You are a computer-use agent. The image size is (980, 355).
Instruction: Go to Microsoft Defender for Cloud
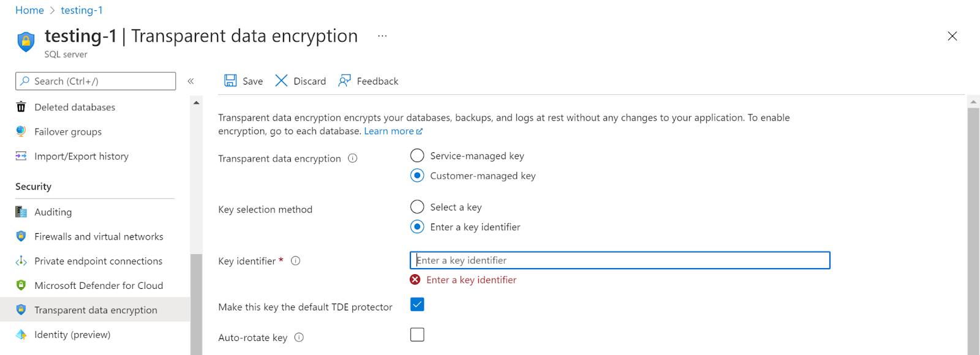99,285
